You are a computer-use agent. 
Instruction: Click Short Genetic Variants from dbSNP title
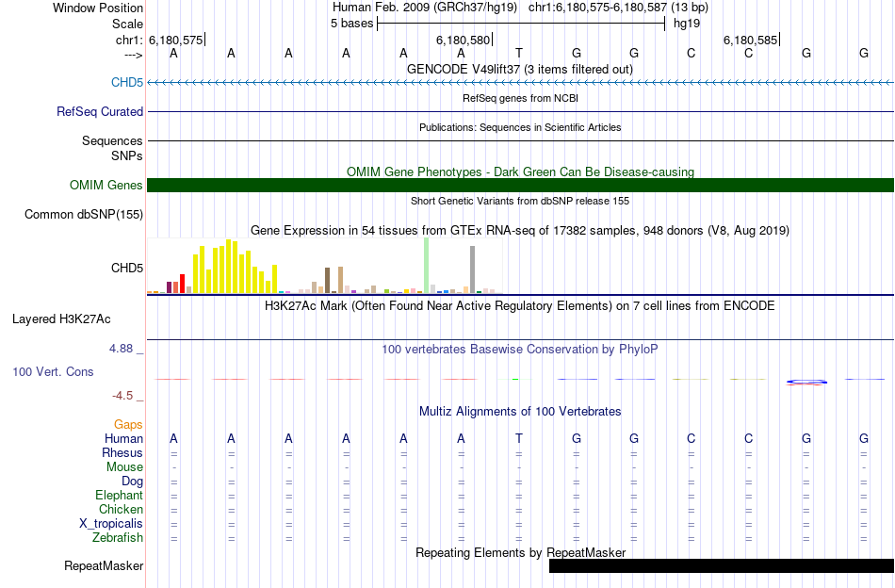pyautogui.click(x=520, y=201)
